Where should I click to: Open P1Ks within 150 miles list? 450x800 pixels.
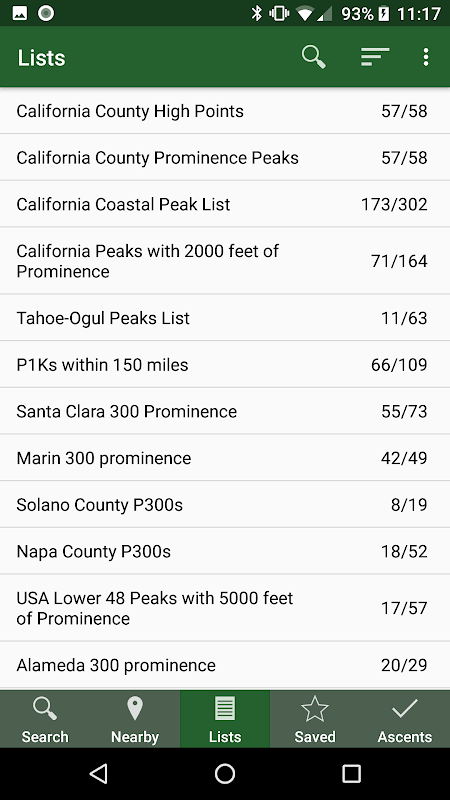[225, 364]
